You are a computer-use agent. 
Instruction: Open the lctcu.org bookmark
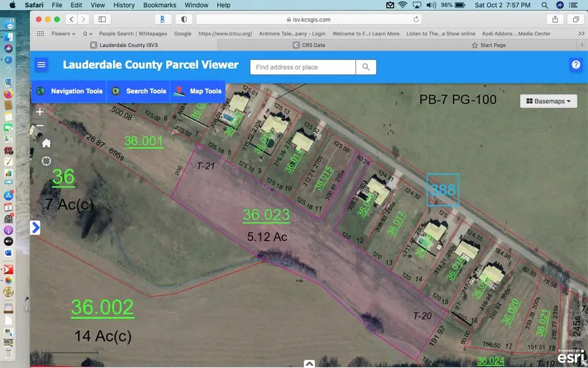point(225,33)
